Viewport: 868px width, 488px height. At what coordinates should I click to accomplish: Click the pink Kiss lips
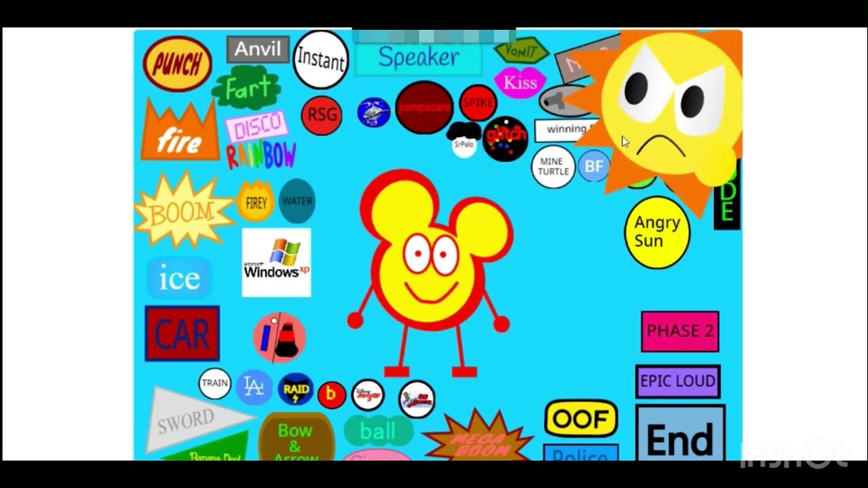tap(520, 83)
